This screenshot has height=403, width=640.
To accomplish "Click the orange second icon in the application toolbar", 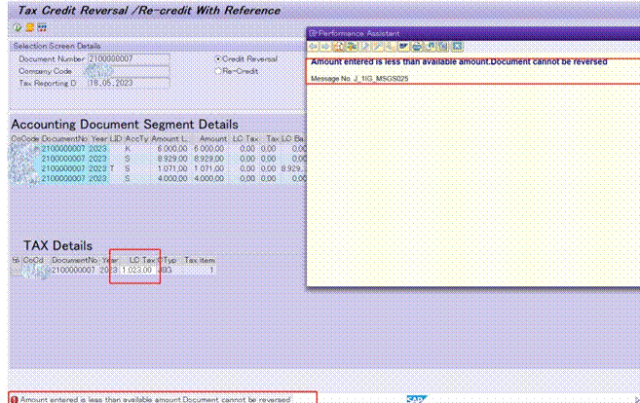I will coord(29,28).
